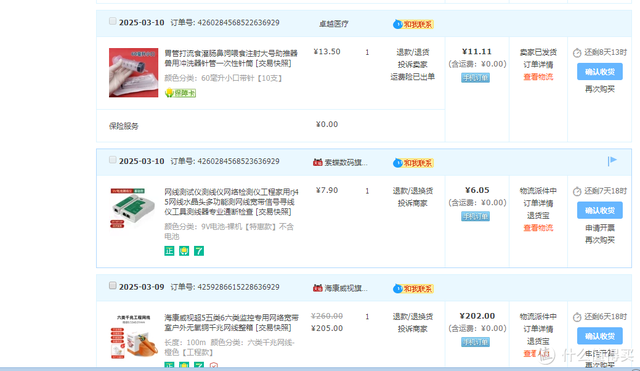Click the green 7-day return badge under tester
640x371 pixels.
tap(199, 251)
